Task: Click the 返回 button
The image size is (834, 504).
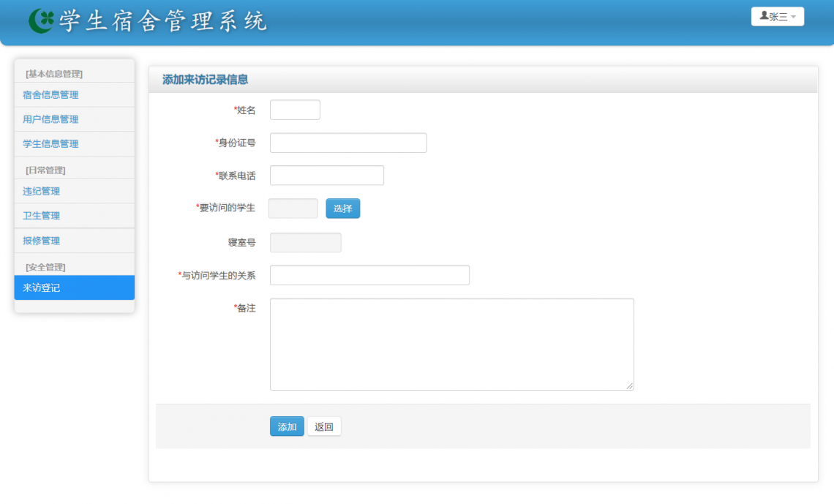Action: point(324,426)
